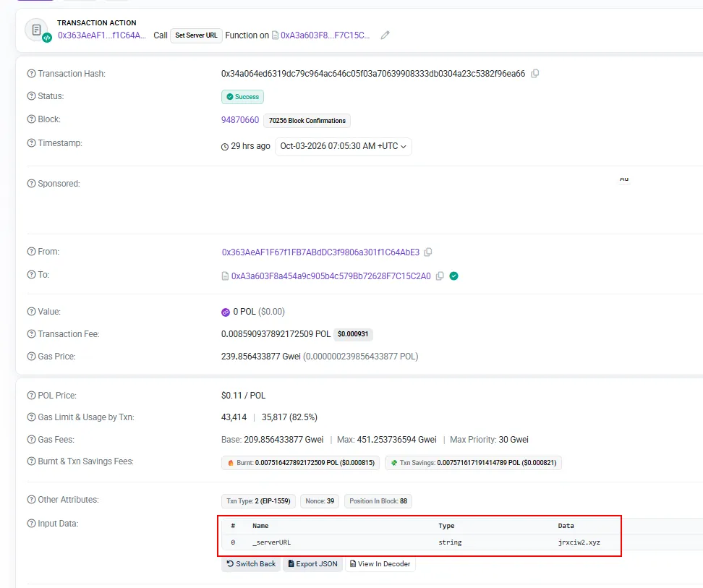Click the Success status badge

[242, 97]
